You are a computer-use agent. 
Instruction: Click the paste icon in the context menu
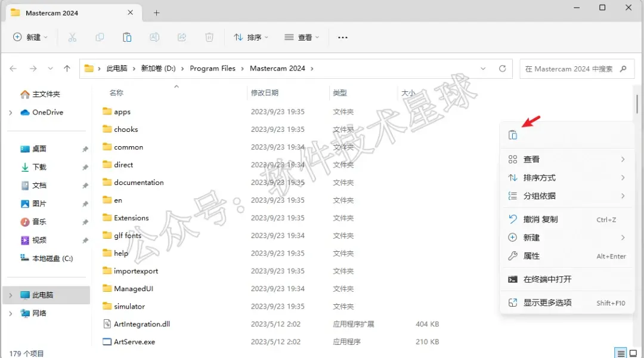pyautogui.click(x=513, y=135)
